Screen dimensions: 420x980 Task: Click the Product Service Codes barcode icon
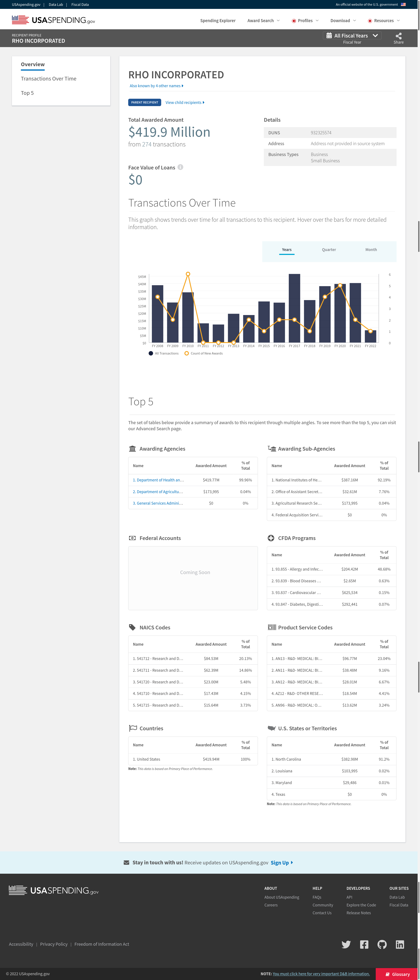click(272, 627)
